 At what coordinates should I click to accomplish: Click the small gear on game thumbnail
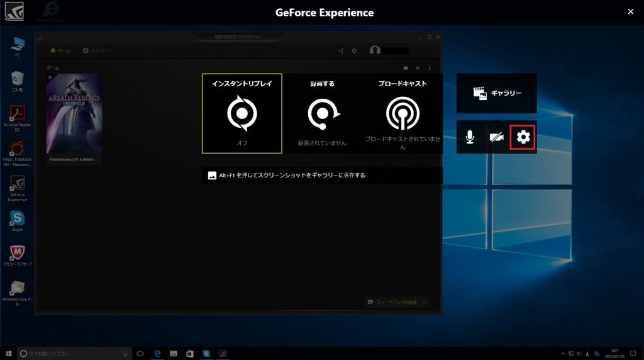click(x=50, y=77)
